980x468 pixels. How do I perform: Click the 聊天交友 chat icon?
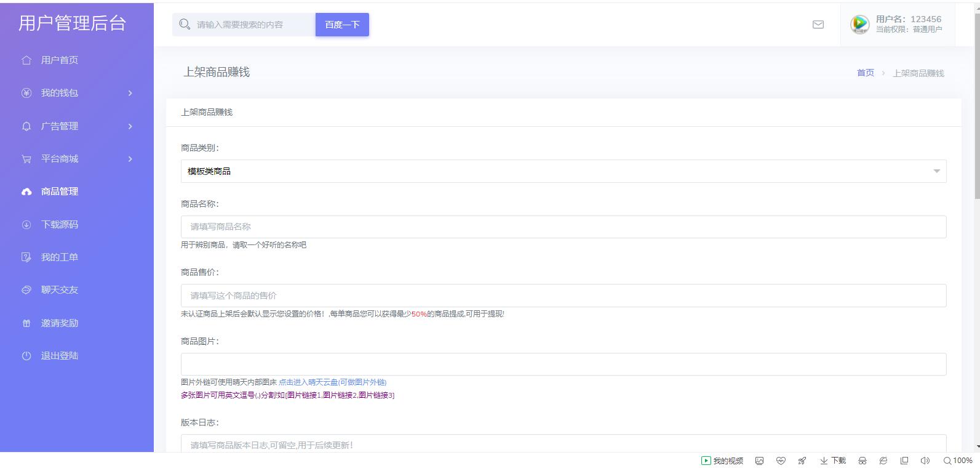tap(26, 290)
